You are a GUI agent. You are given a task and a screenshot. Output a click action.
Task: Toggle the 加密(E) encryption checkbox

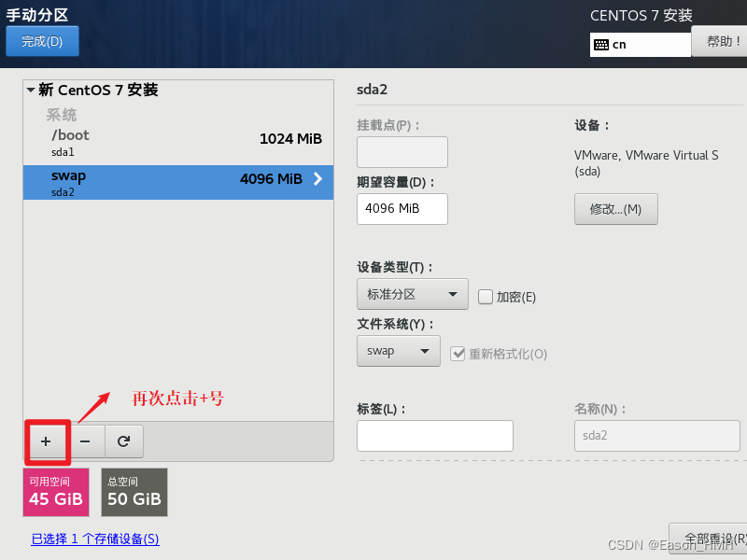(x=485, y=297)
